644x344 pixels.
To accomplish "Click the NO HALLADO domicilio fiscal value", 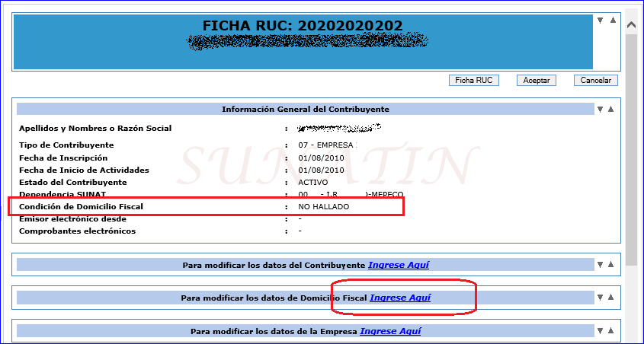I will 323,206.
